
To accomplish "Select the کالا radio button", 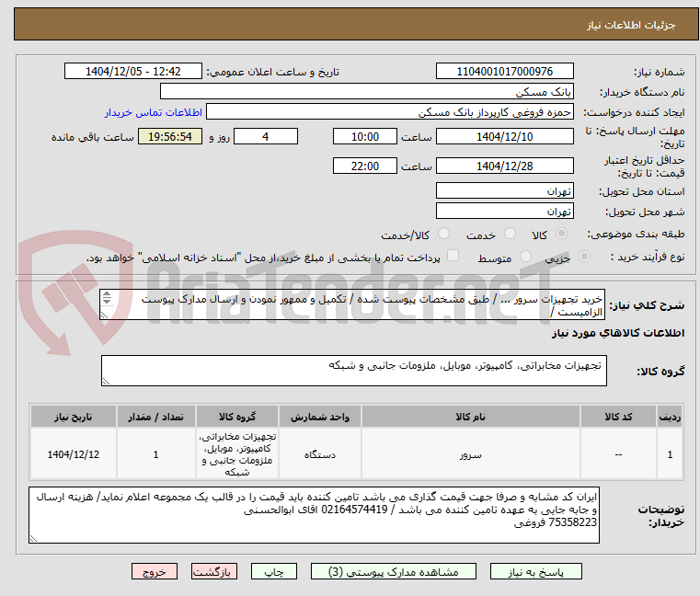I will (562, 234).
